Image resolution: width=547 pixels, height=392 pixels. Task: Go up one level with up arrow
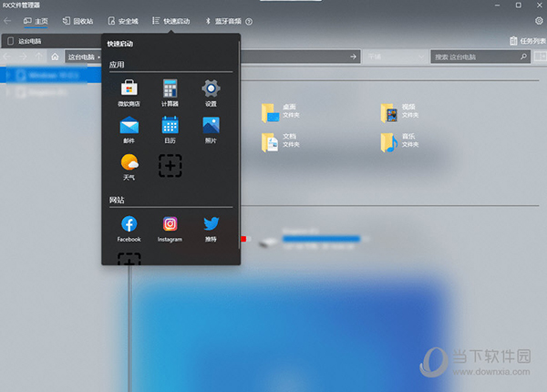coord(38,57)
